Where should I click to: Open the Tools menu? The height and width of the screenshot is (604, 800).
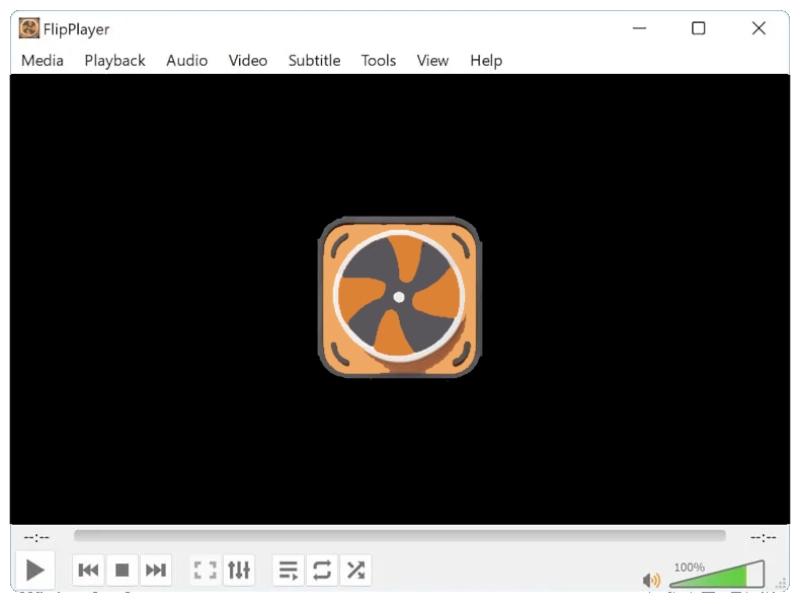378,60
